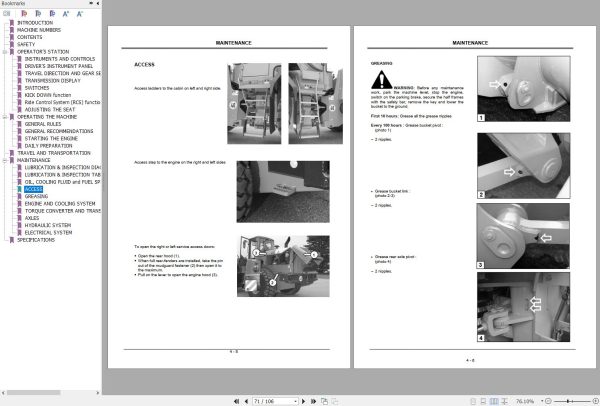Open the page number dropdown arrow
600x406 pixels.
coord(295,401)
